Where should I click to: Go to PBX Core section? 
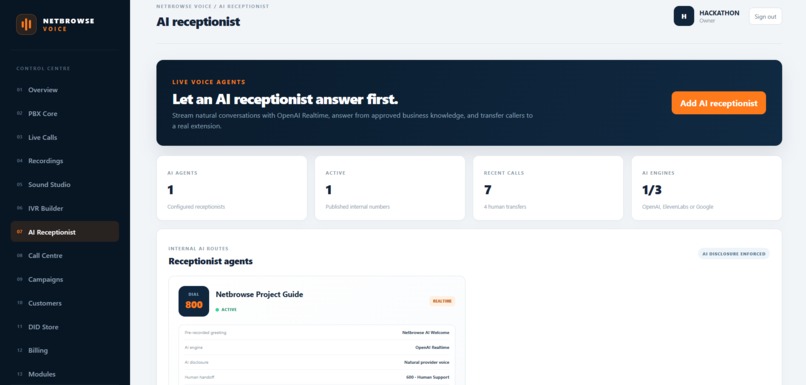pyautogui.click(x=65, y=114)
